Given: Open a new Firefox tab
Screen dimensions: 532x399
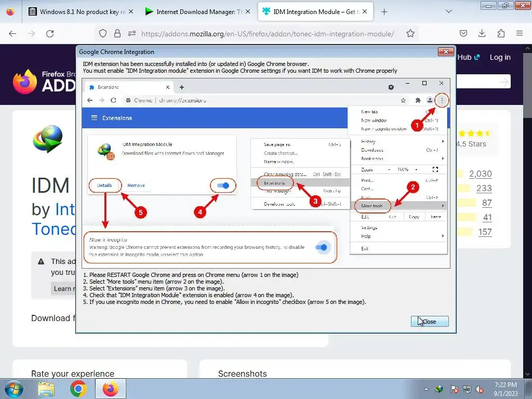Looking at the screenshot, I should (384, 12).
